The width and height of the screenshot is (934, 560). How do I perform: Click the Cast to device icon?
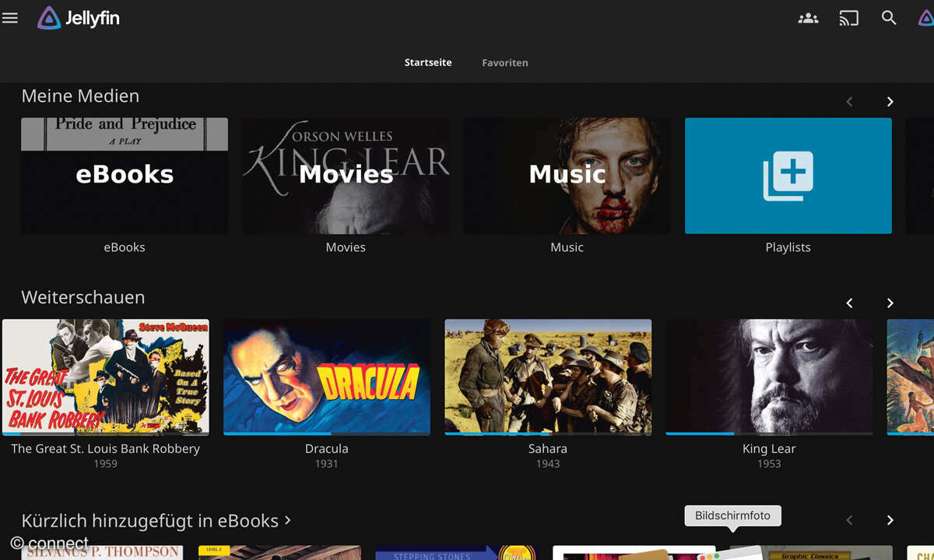[x=848, y=18]
